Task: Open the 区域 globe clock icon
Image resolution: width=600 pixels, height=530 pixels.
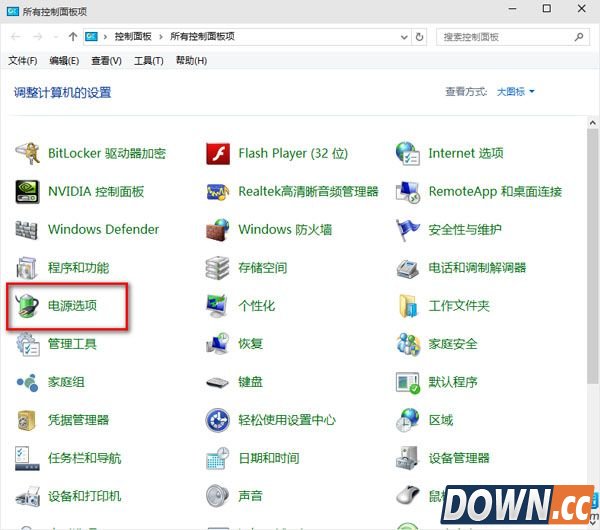Action: pyautogui.click(x=408, y=420)
